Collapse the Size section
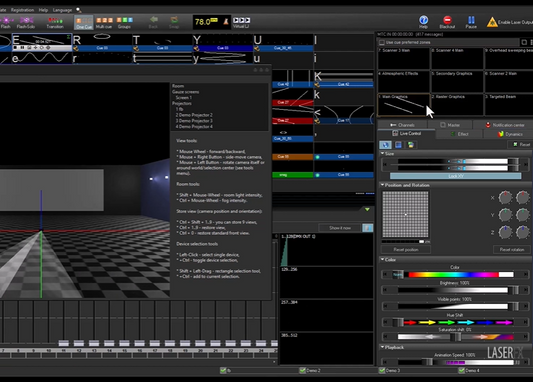533x382 pixels. tap(382, 154)
